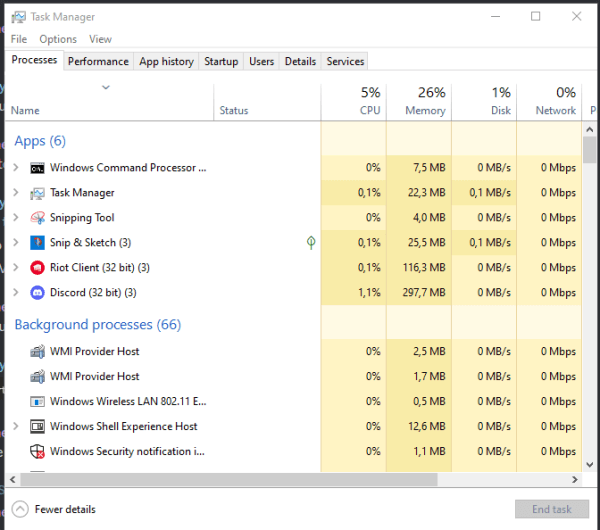Click the Background processes (66) heading
Viewport: 600px width, 530px height.
click(98, 325)
